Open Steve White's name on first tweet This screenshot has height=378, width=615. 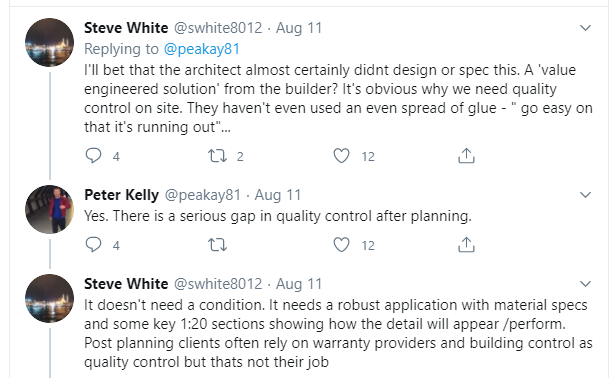126,28
